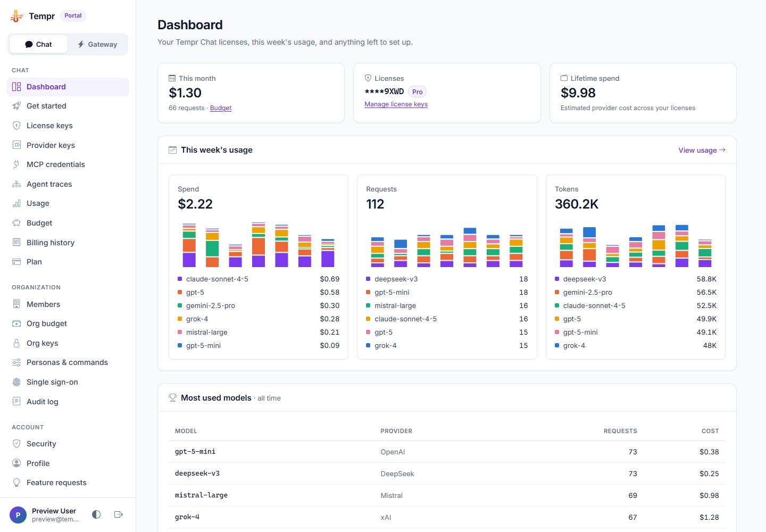Click the Security shield icon
Image resolution: width=766 pixels, height=532 pixels.
16,444
